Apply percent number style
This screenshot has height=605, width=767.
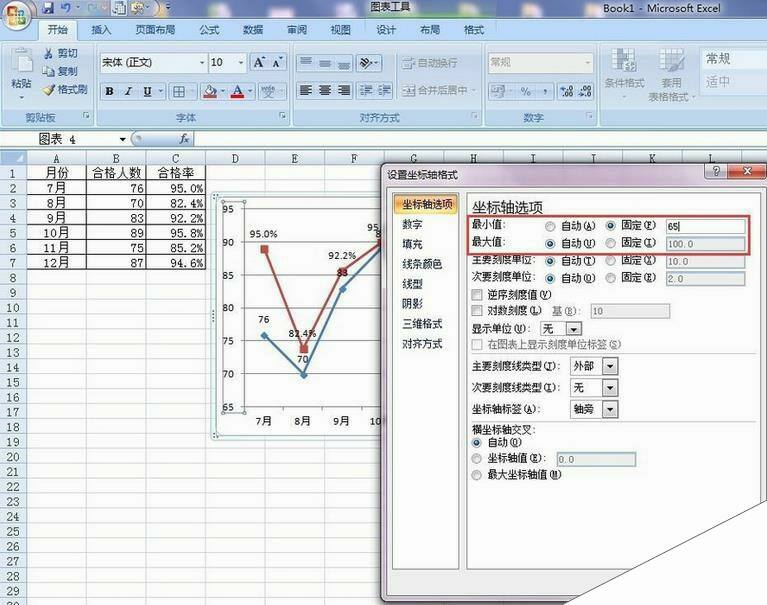pyautogui.click(x=525, y=91)
